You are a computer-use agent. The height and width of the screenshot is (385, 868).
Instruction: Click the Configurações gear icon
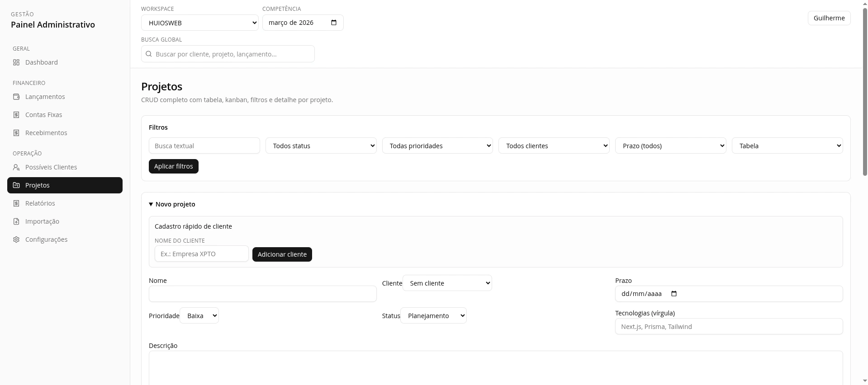point(16,239)
